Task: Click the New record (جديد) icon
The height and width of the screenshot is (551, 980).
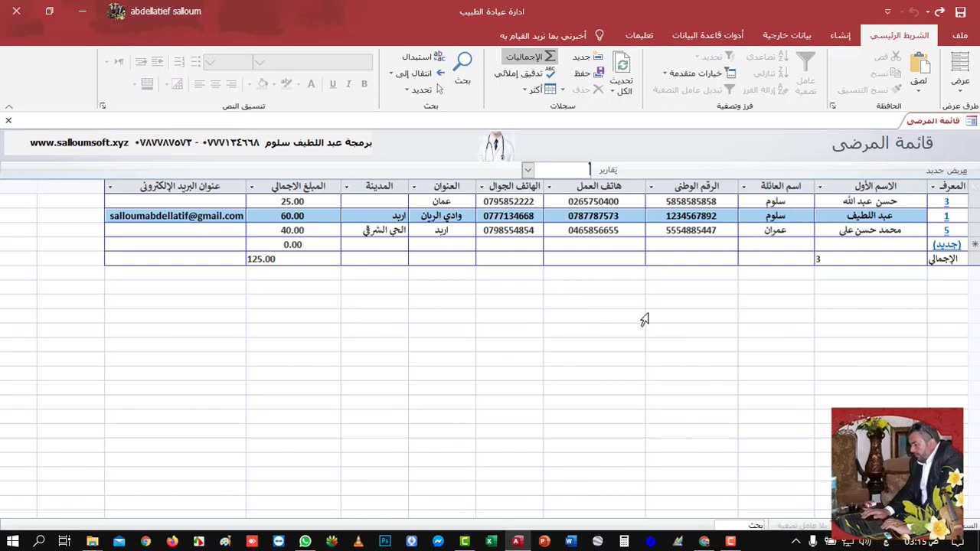Action: pos(598,57)
